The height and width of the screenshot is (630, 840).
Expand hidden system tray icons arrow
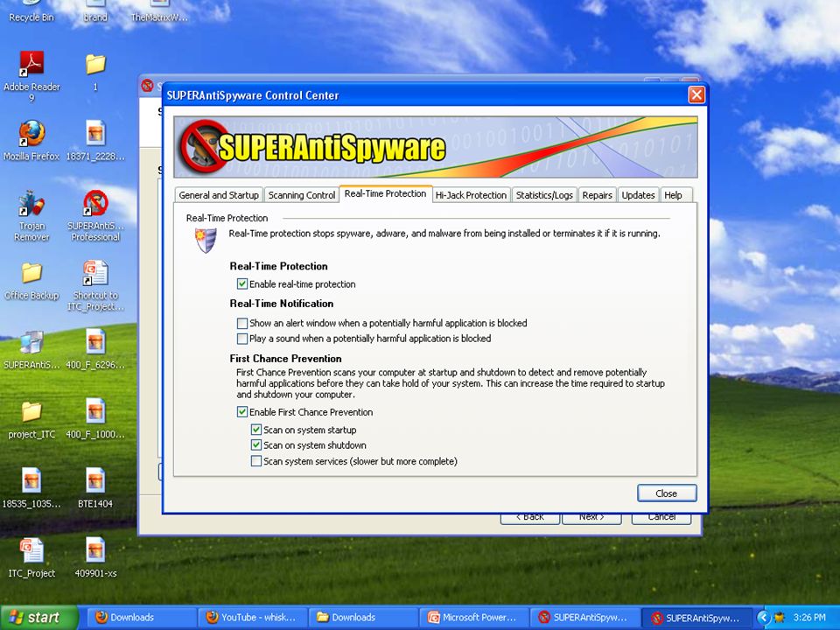click(x=763, y=617)
